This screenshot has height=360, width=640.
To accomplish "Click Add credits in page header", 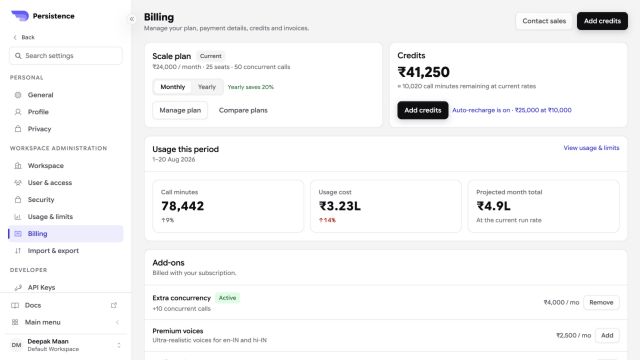I will coord(602,21).
